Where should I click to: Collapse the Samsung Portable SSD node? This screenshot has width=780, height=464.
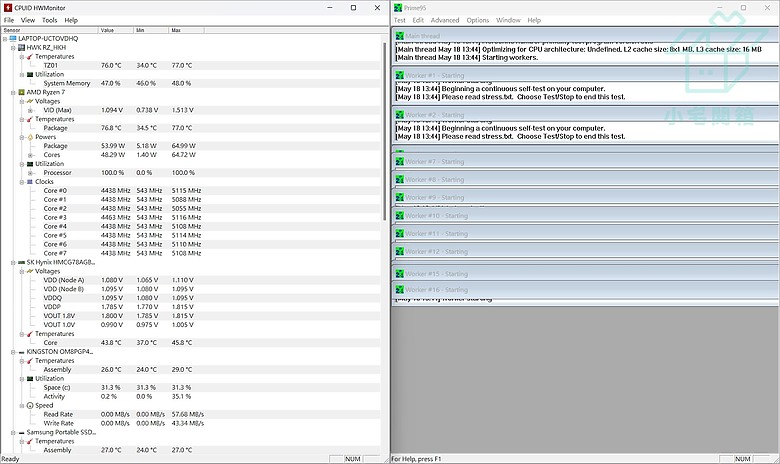[13, 433]
